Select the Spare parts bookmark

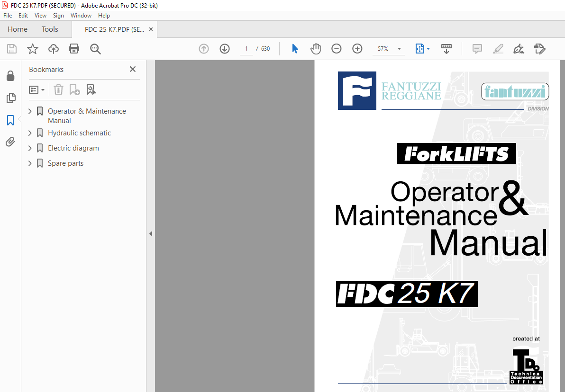[x=65, y=163]
